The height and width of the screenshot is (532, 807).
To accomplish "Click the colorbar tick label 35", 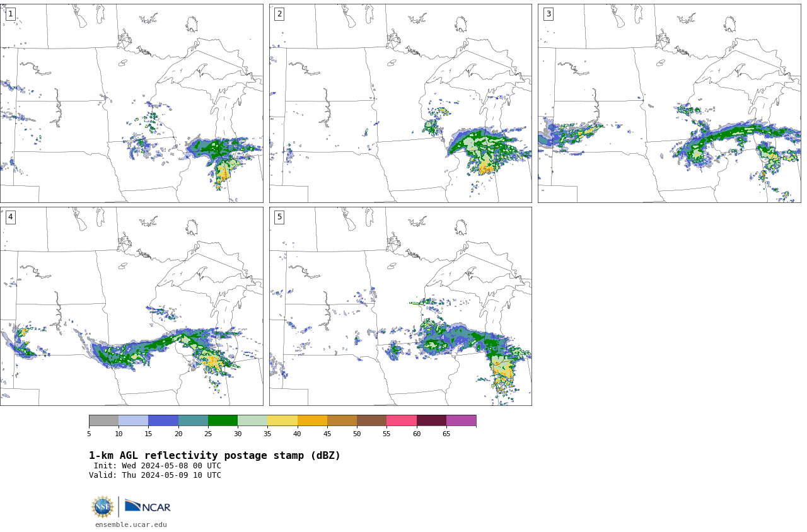I will (x=267, y=434).
